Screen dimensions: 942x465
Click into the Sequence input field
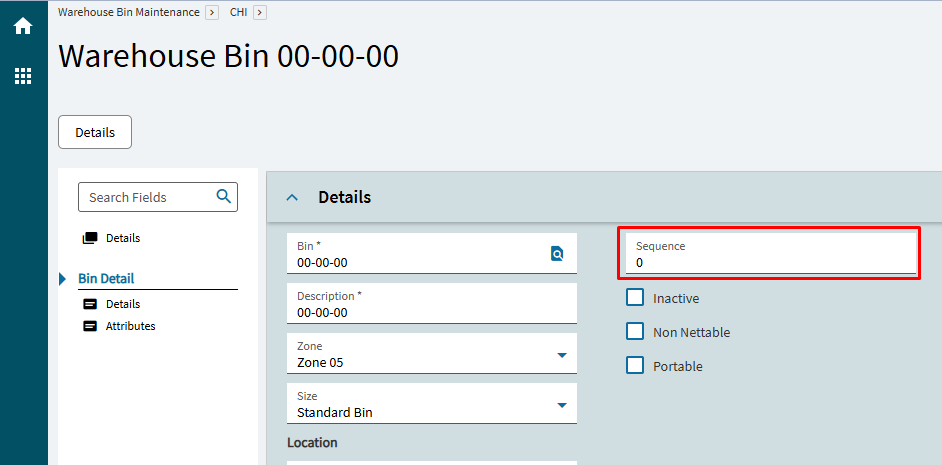pyautogui.click(x=768, y=263)
